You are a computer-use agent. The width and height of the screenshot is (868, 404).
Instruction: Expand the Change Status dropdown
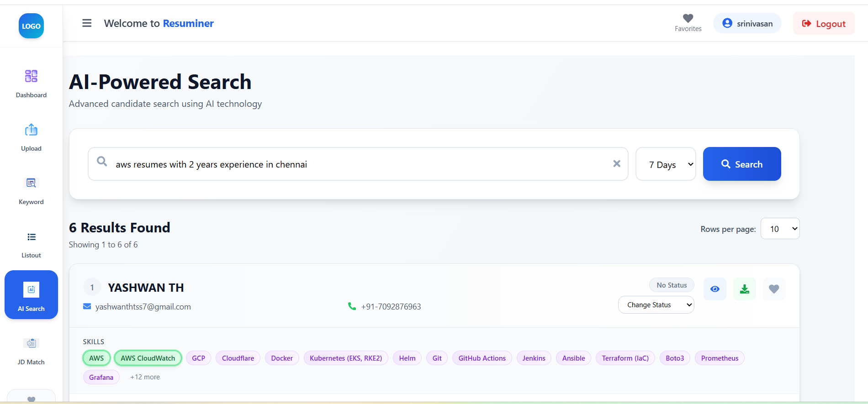click(x=656, y=305)
